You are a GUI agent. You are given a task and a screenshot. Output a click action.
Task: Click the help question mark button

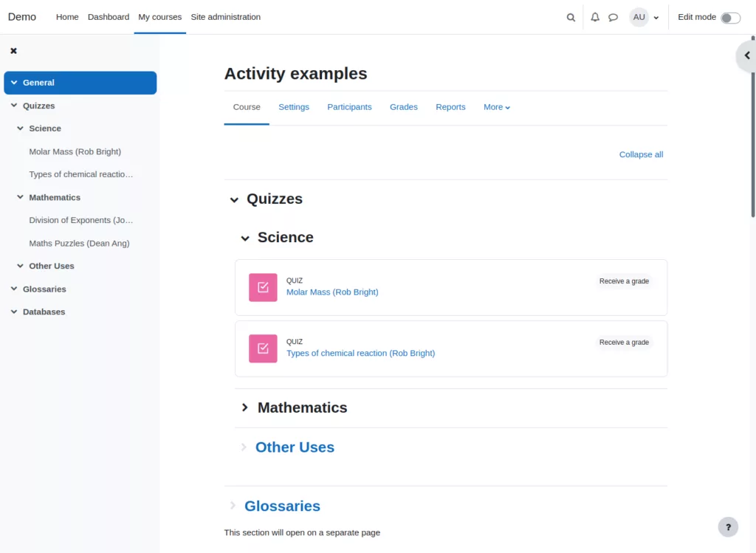(728, 526)
